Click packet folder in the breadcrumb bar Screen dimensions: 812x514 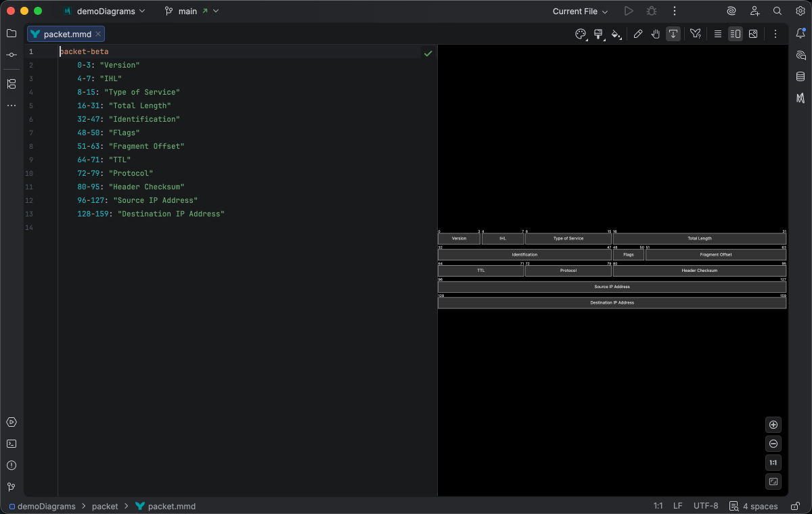point(105,506)
